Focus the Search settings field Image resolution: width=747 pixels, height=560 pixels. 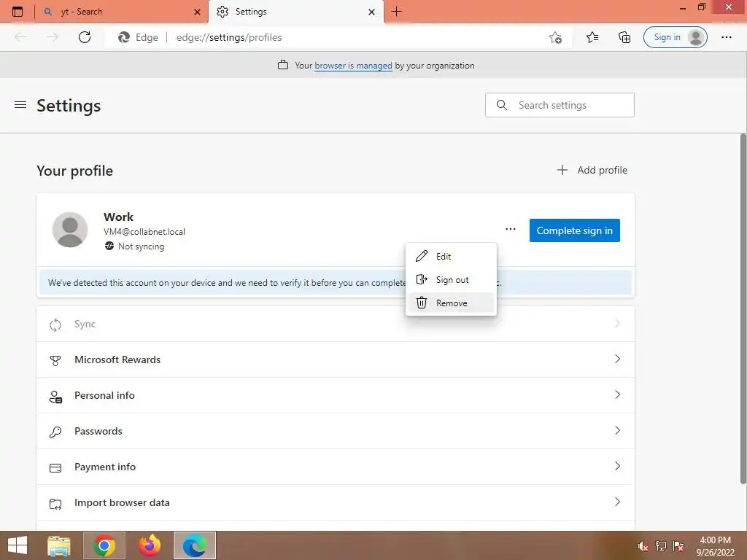560,105
